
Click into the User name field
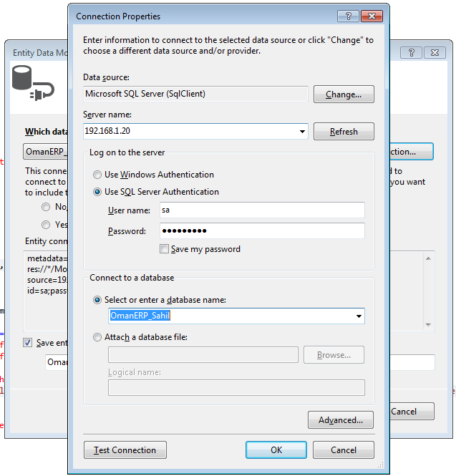point(261,210)
